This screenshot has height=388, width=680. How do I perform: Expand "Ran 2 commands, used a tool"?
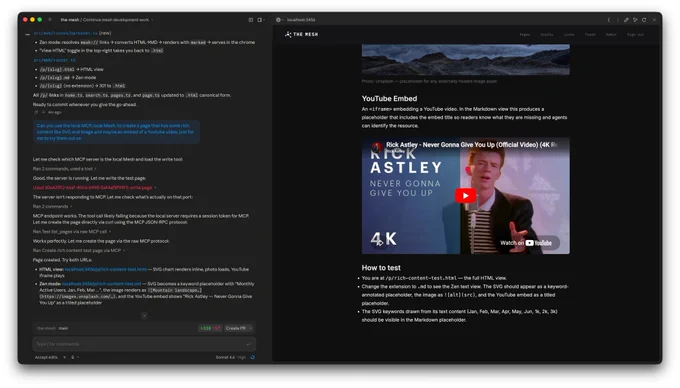click(x=64, y=169)
